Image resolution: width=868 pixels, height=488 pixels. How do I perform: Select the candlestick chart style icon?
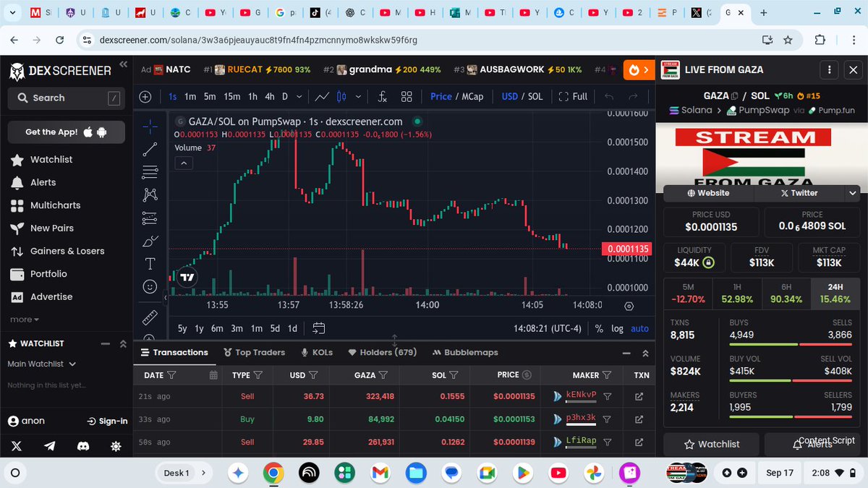point(341,96)
